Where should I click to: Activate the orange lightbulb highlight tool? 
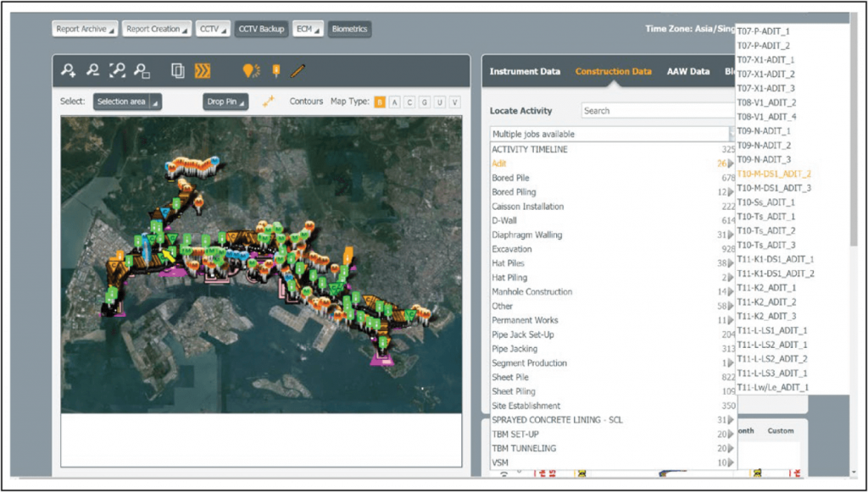249,72
